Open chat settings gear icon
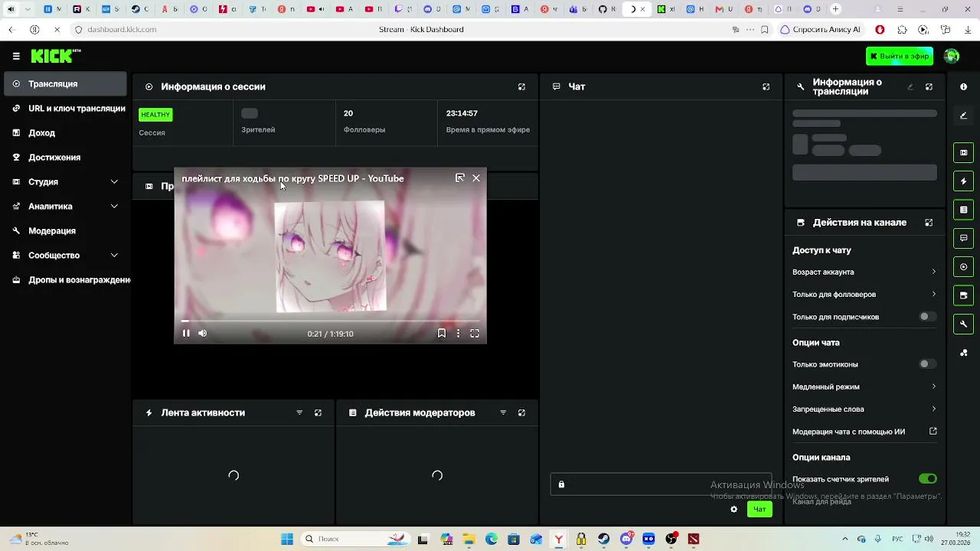This screenshot has width=980, height=551. (733, 509)
